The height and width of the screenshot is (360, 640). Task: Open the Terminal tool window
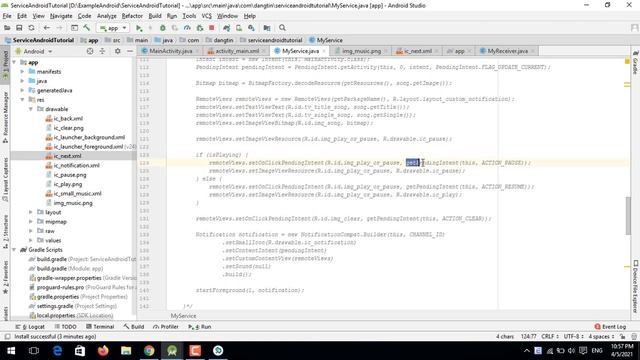pos(100,327)
